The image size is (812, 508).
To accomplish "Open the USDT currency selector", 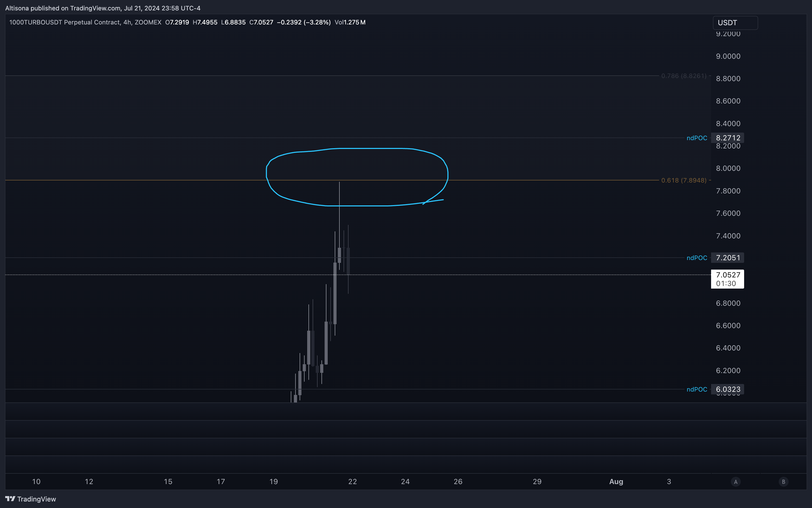I will tap(735, 23).
